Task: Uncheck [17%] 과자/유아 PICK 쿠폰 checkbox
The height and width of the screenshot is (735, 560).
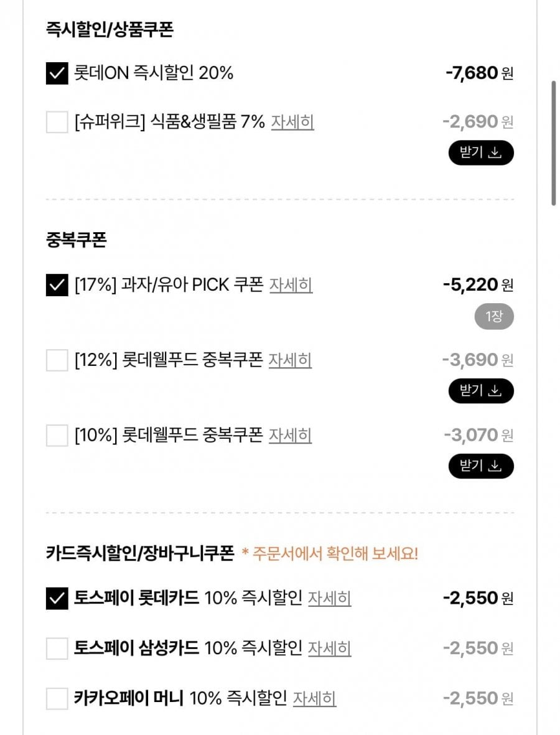Action: [57, 285]
